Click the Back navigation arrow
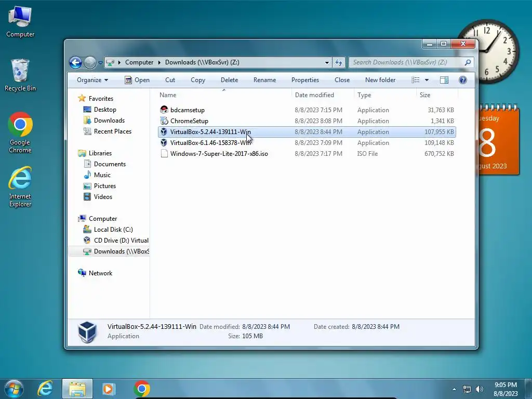Viewport: 532px width, 399px height. pos(75,62)
